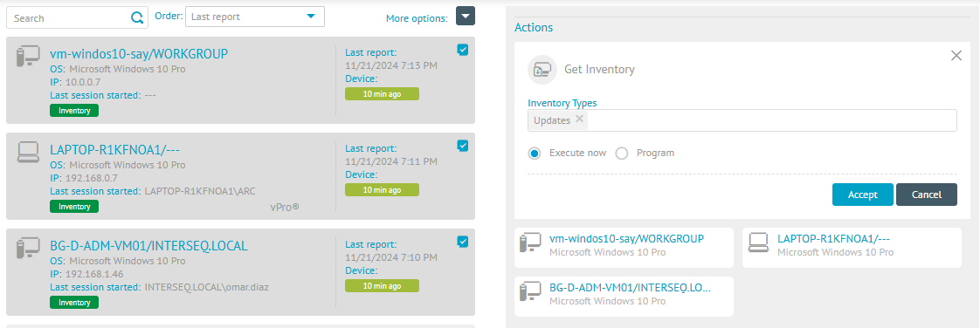Click the desktop icon of BG-D-ADM-VM01 list entry
980x328 pixels.
28,248
